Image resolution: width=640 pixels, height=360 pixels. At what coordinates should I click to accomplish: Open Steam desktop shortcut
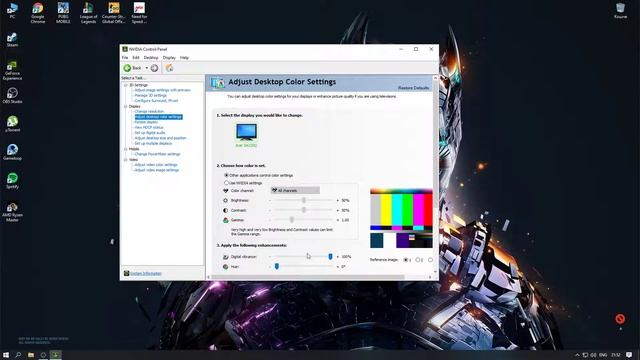(12, 40)
